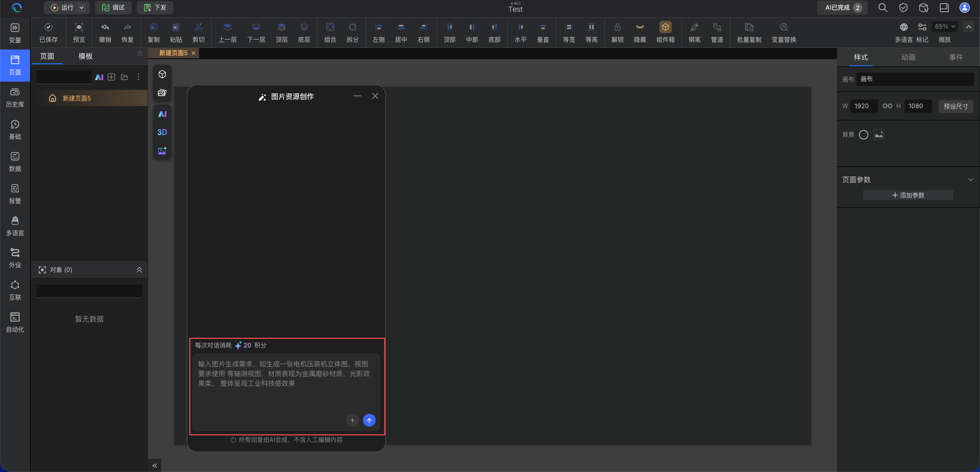
Task: Toggle the 组件箱 component box
Action: pyautogui.click(x=666, y=33)
